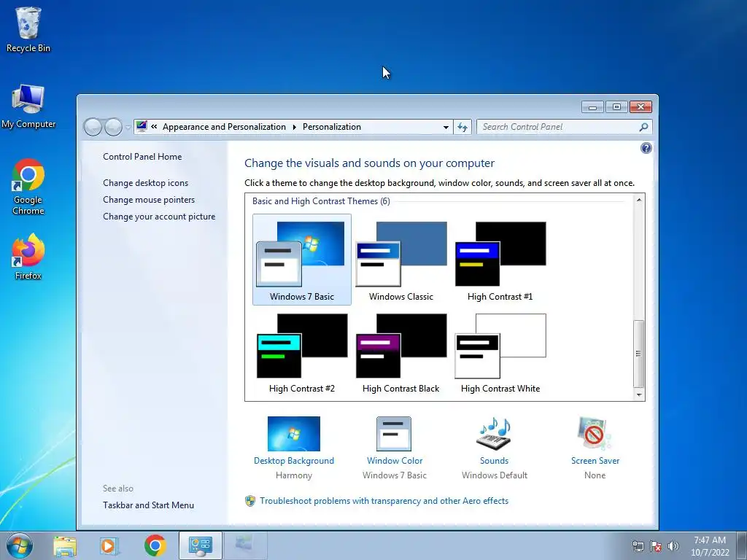Open the Action Center flag icon
Screen dimensions: 747x560
(656, 546)
